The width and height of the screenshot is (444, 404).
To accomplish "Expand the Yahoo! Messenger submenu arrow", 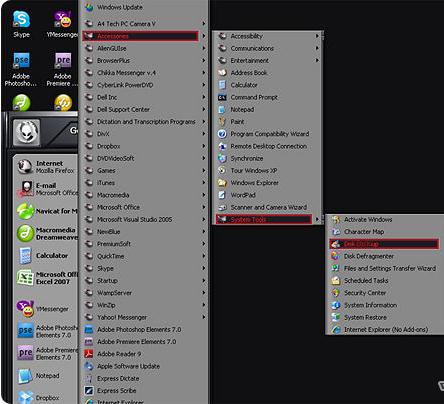I will click(204, 317).
